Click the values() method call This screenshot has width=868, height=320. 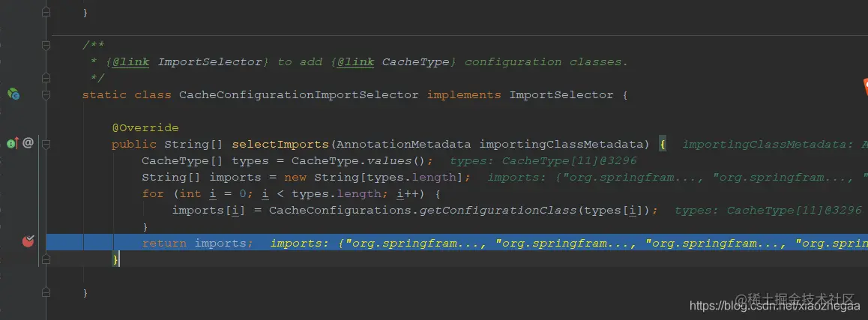click(397, 161)
